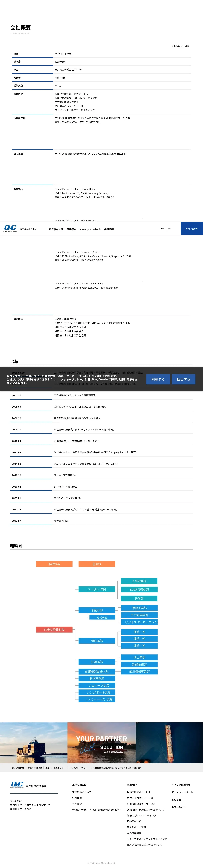Reject cookies with 拒否する
Viewport: 203px width, 868px height.
click(183, 379)
